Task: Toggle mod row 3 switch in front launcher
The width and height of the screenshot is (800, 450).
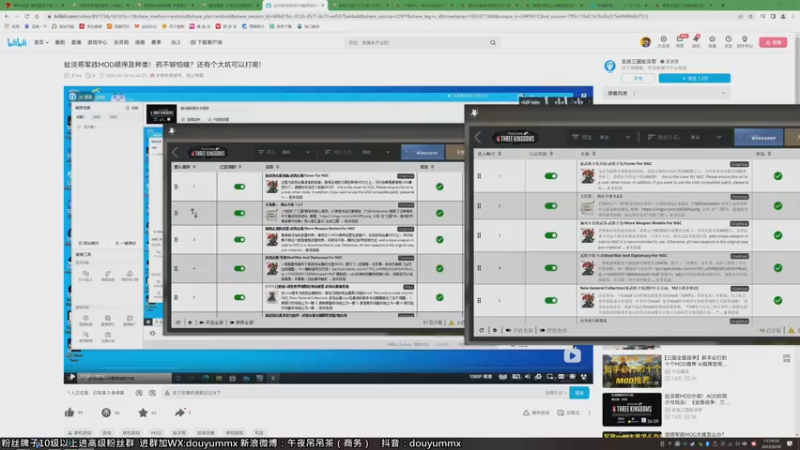Action: (x=551, y=235)
